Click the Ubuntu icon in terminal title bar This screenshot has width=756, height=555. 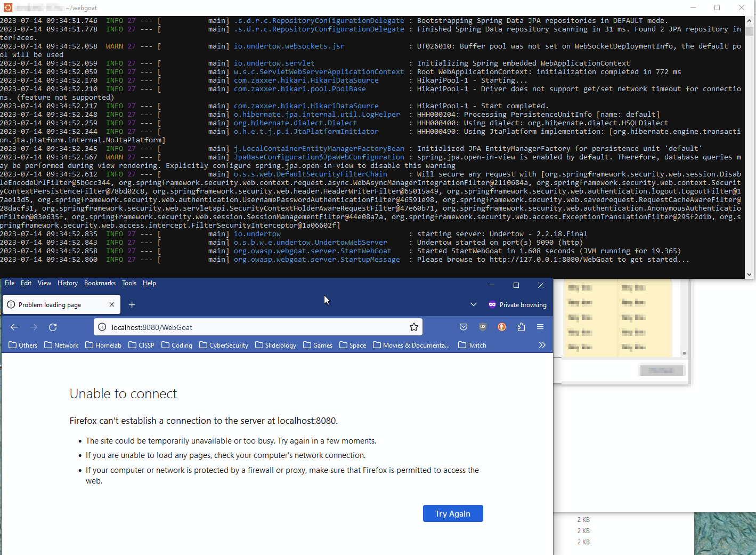[x=7, y=7]
